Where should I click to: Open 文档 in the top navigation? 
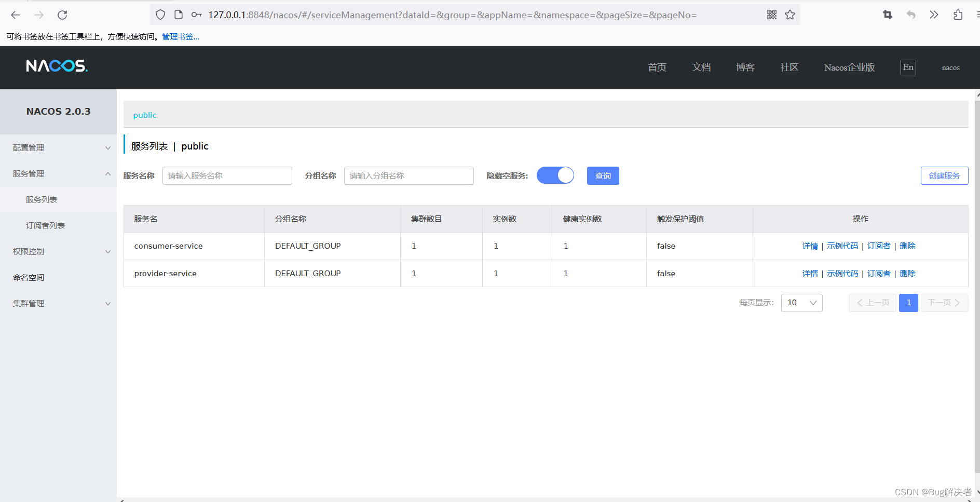coord(701,67)
